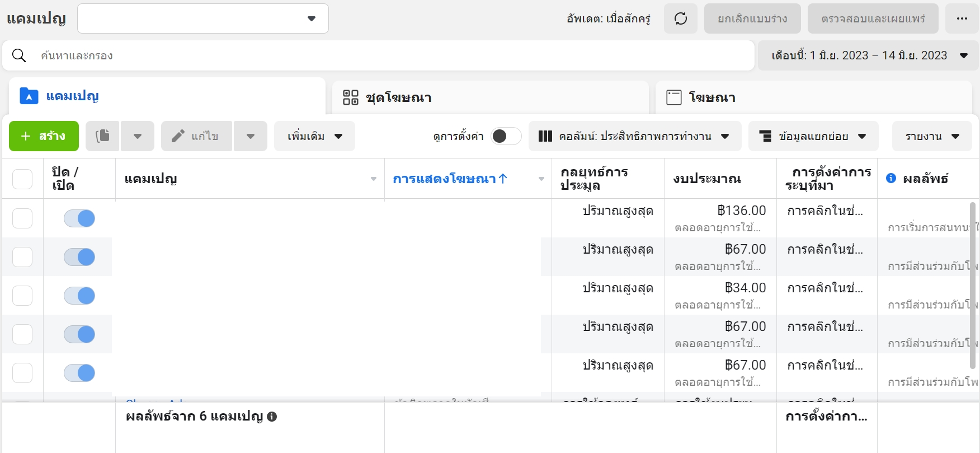
Task: Turn off the ฿136.00 campaign toggle
Action: pos(79,218)
